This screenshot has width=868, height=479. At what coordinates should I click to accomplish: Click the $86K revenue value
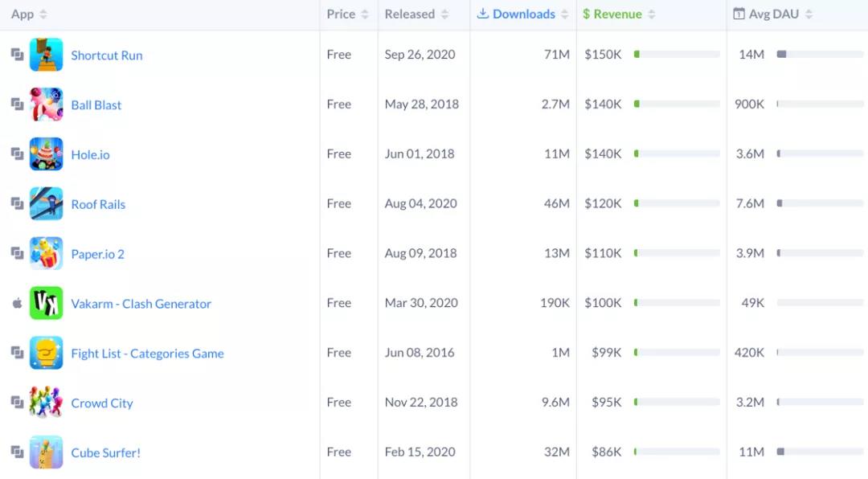pyautogui.click(x=607, y=452)
